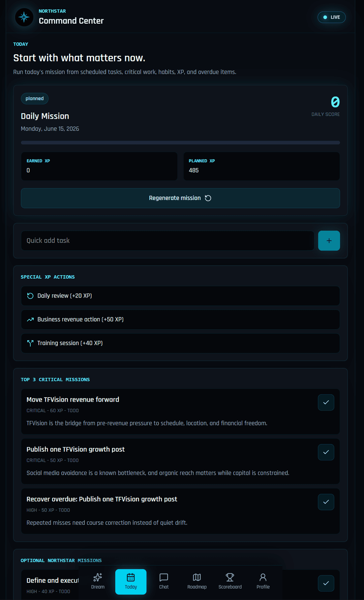Open the Profile person icon

coord(263,577)
